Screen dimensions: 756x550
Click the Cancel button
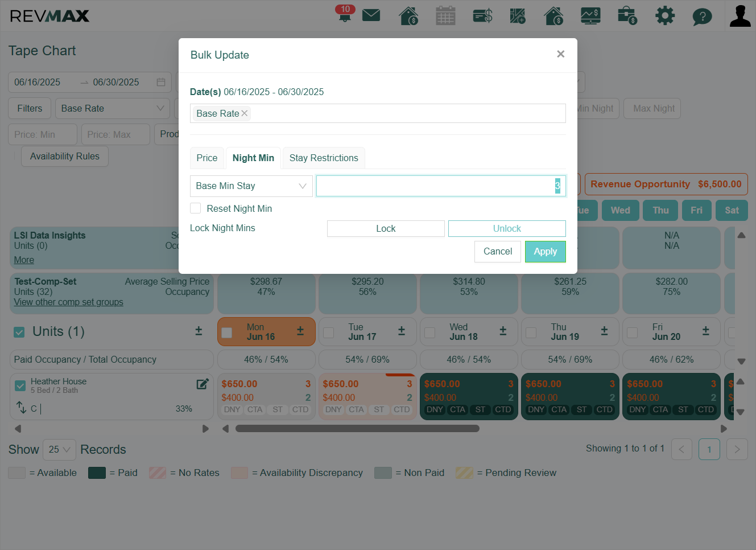[498, 252]
